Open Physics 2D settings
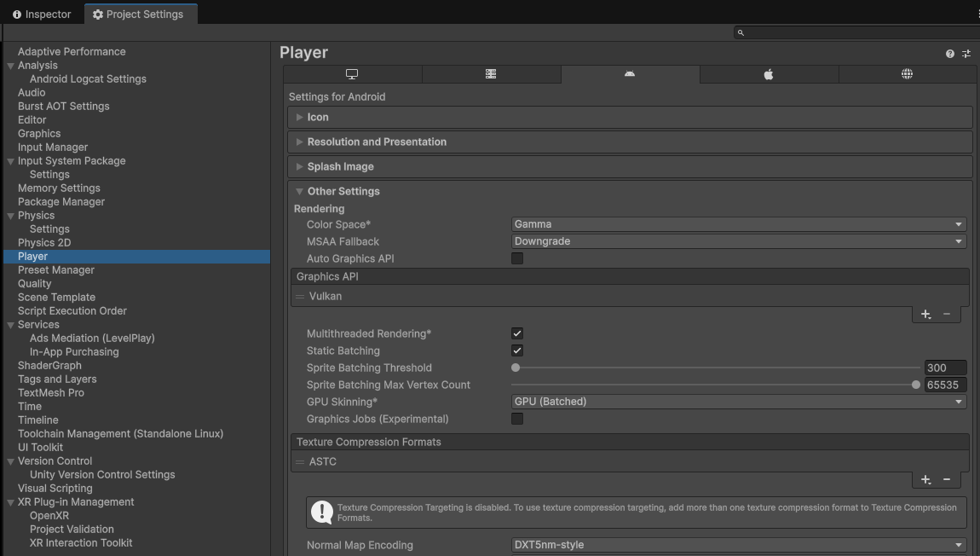 click(x=43, y=243)
